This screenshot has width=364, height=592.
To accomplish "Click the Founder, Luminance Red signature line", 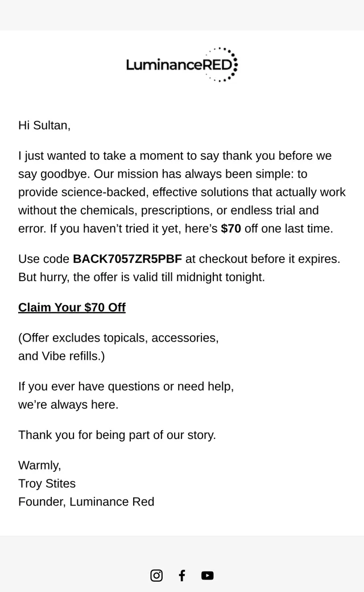I will (86, 501).
